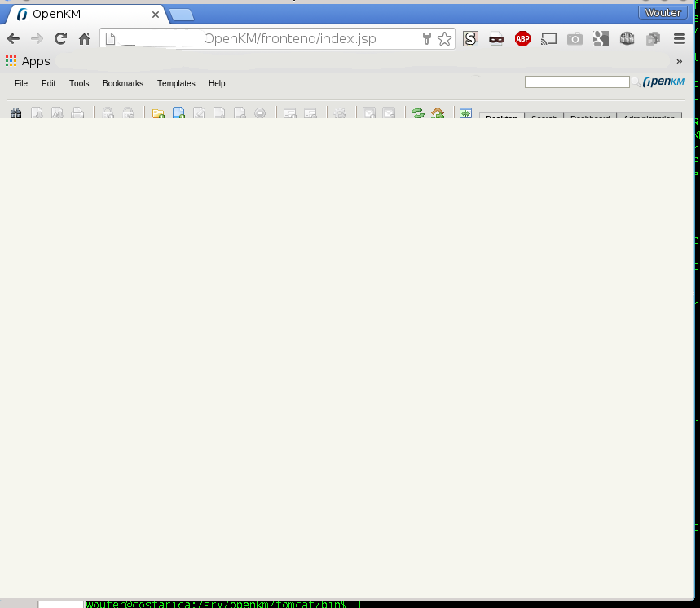Click the blue panel splitter toolbar icon
Image resolution: width=700 pixels, height=608 pixels.
pos(465,114)
